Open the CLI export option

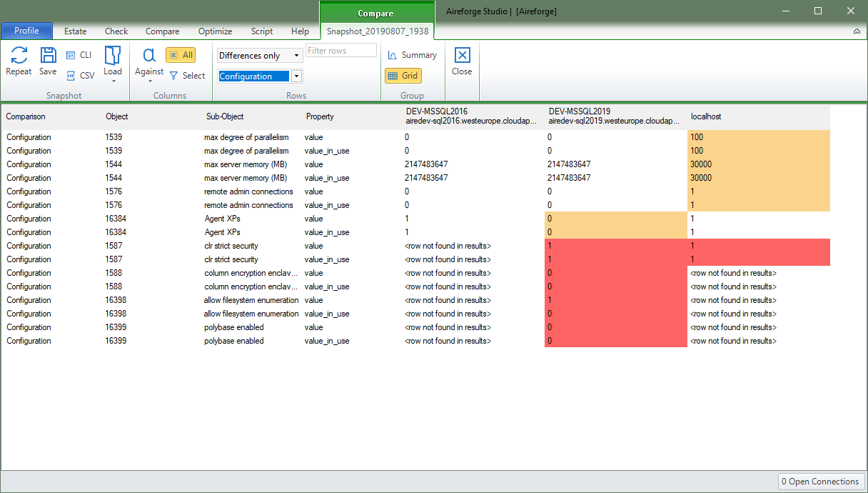point(79,54)
